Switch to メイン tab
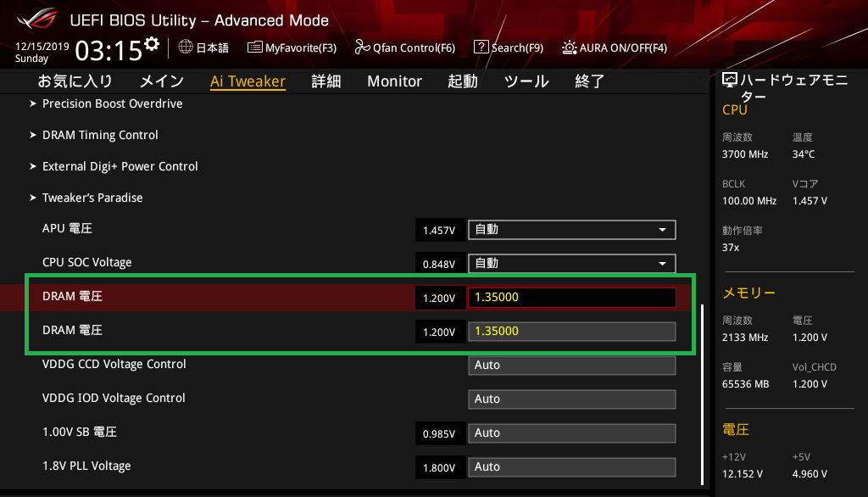868x497 pixels. 162,81
